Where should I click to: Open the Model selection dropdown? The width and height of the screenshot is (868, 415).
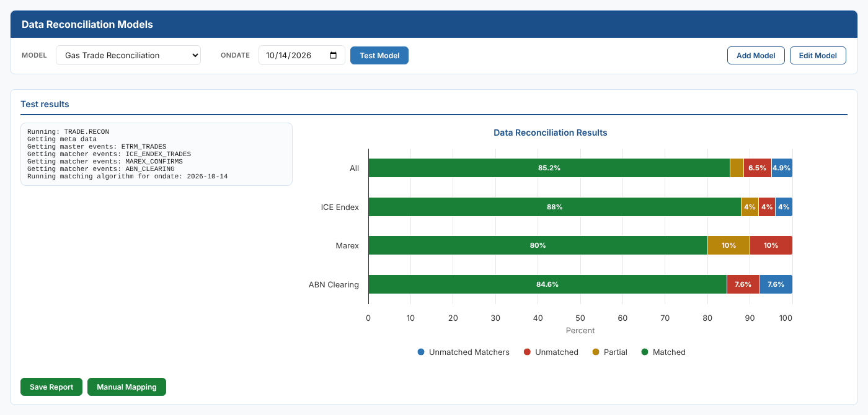point(128,55)
